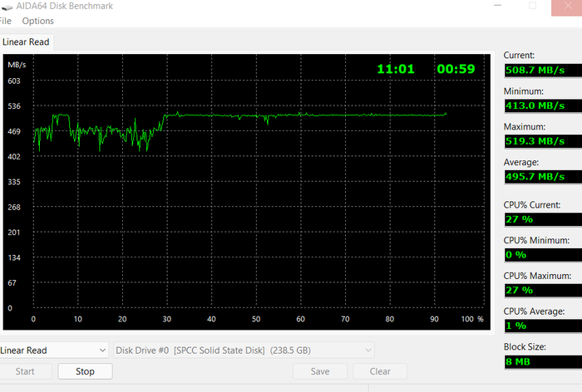Minimize the AIDA64 window
The height and width of the screenshot is (392, 582).
pos(498,6)
